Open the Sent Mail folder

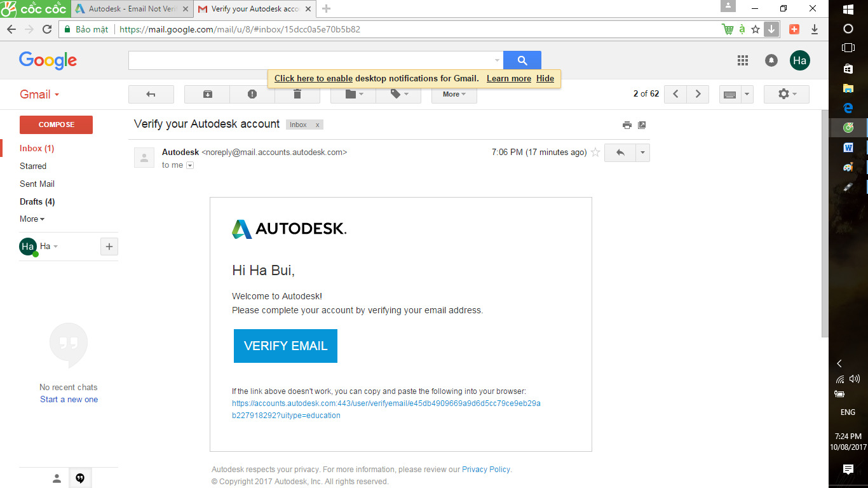pos(37,184)
